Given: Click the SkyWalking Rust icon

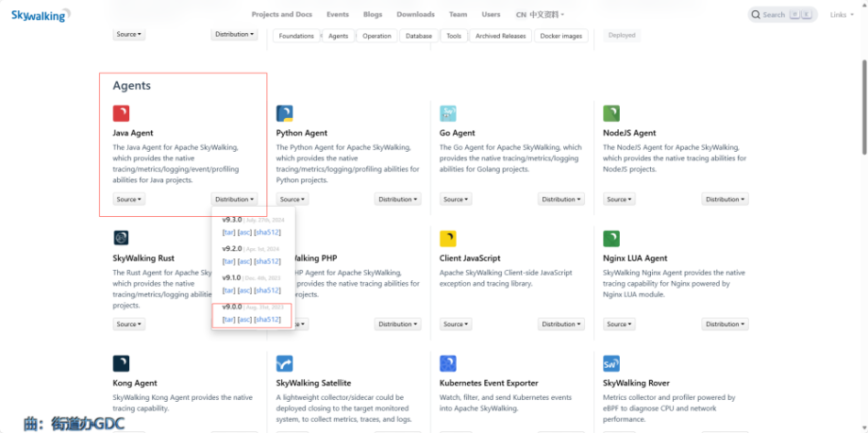Looking at the screenshot, I should [121, 238].
